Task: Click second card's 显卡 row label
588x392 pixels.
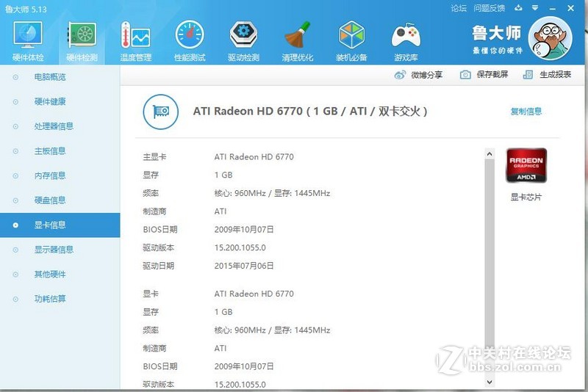Action: coord(151,294)
